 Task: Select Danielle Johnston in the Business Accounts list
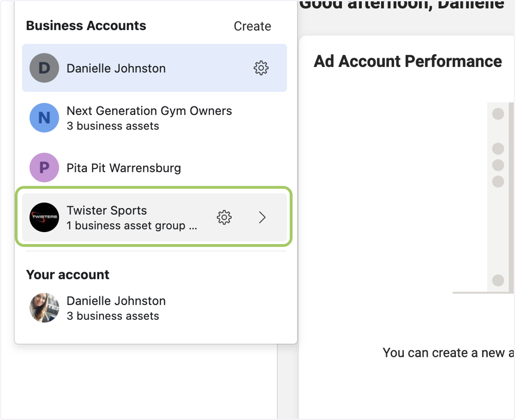154,68
